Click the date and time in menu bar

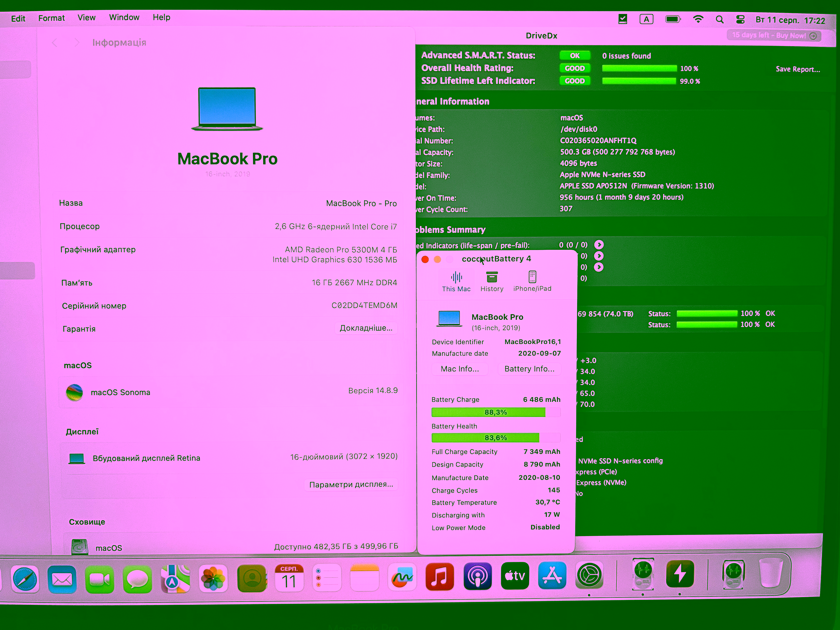click(790, 20)
